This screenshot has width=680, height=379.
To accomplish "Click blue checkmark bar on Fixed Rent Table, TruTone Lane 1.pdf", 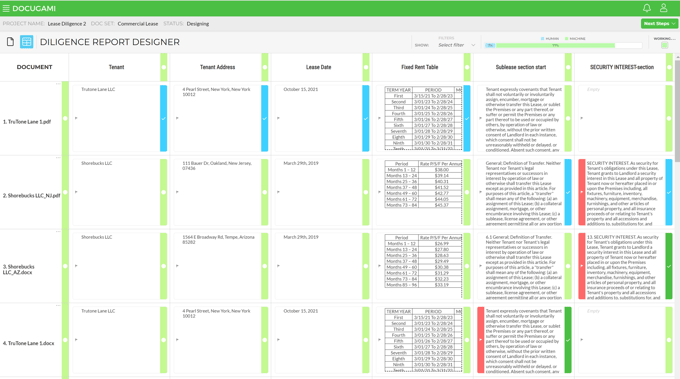I will (467, 118).
